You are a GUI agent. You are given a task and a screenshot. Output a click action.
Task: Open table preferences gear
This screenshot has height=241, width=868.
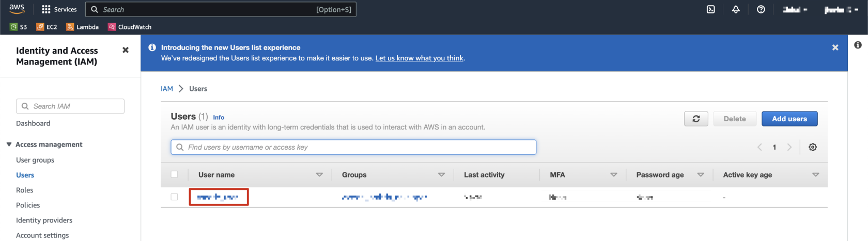click(x=813, y=147)
